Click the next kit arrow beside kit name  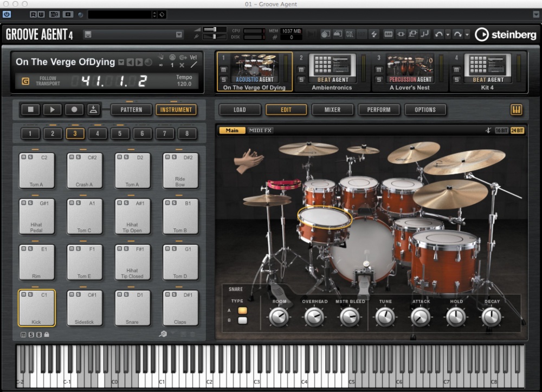point(139,62)
